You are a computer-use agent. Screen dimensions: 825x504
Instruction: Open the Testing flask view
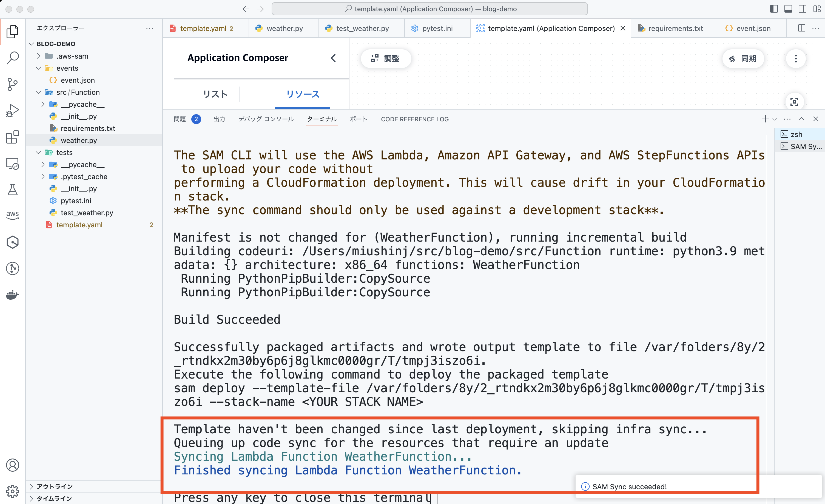tap(12, 190)
